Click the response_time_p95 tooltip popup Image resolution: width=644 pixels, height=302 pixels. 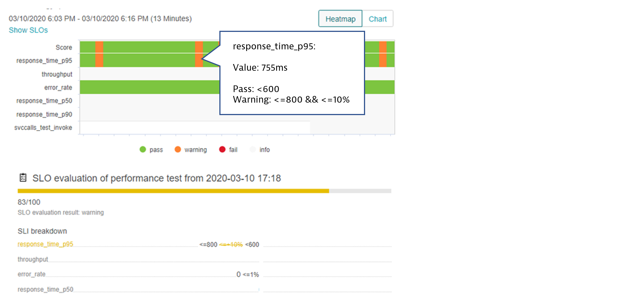pyautogui.click(x=292, y=73)
